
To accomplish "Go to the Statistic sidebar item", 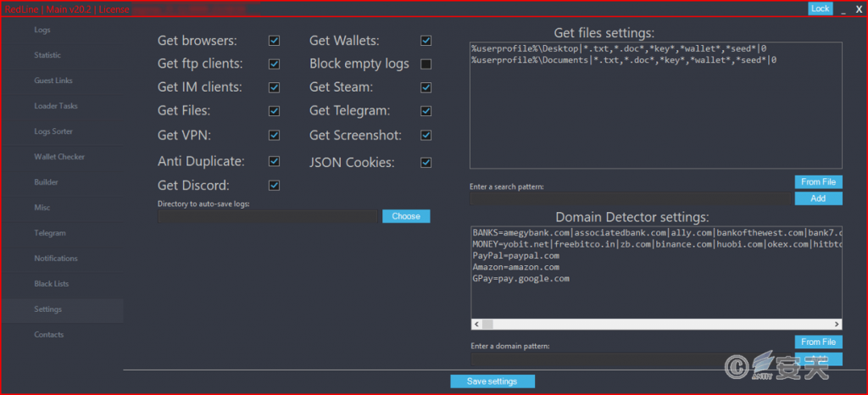I will [x=47, y=55].
